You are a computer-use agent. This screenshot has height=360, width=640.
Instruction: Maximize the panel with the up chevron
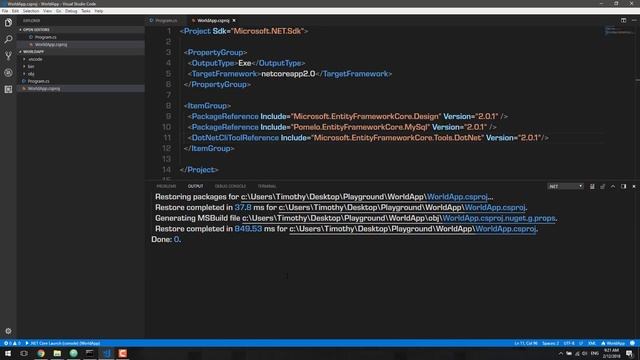click(x=613, y=186)
